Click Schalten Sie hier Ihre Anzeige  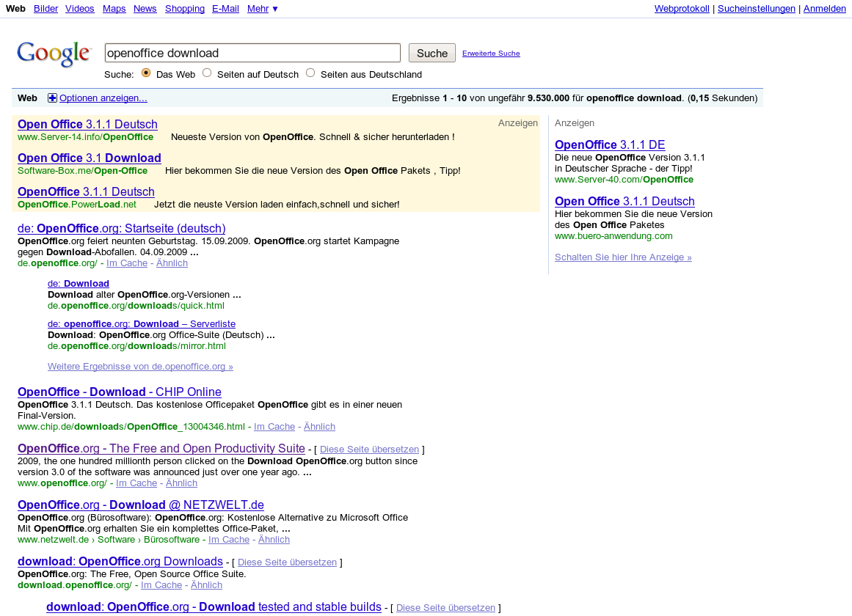click(x=623, y=257)
